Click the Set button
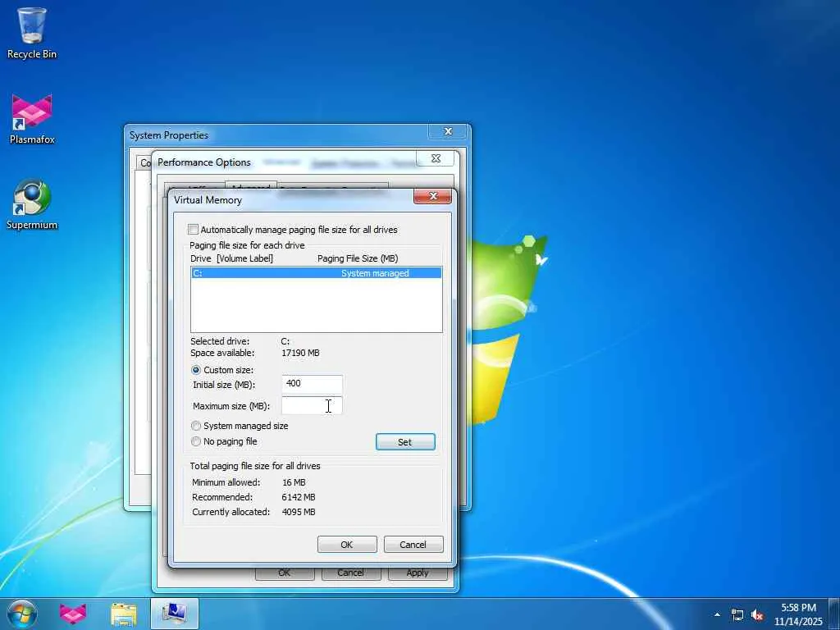 pos(405,442)
